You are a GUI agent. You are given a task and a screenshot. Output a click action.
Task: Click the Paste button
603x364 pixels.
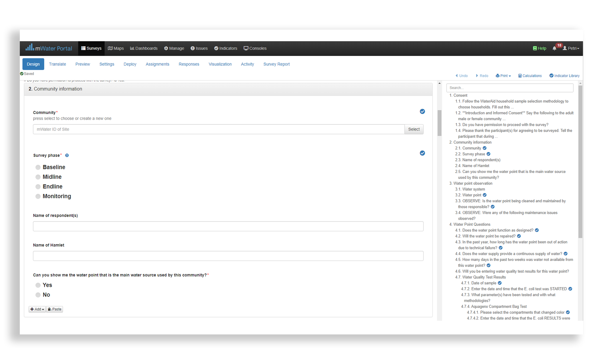pyautogui.click(x=55, y=309)
